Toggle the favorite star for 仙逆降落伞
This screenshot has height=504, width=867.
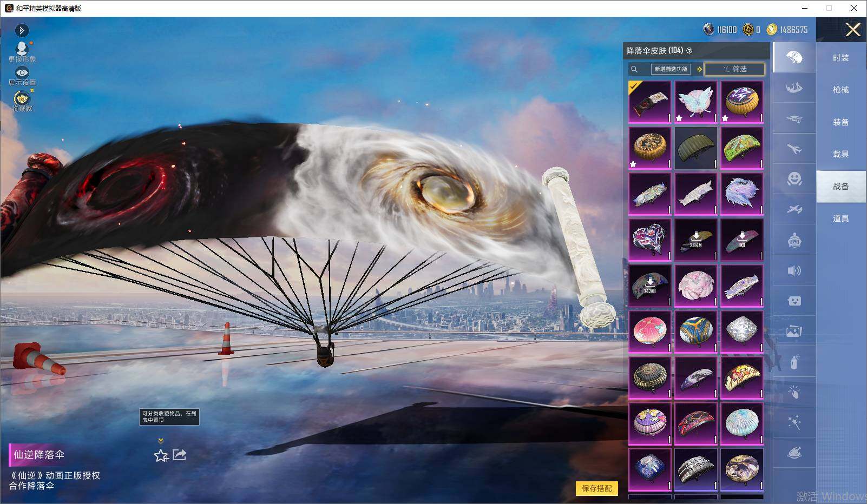click(161, 456)
